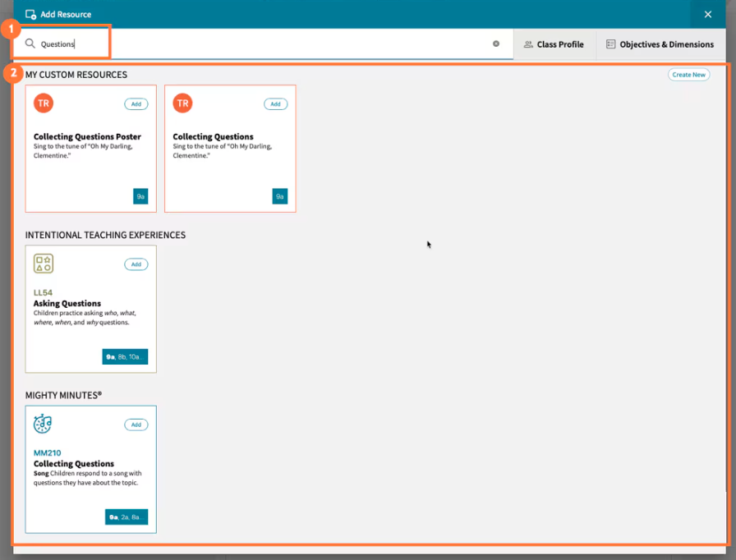Viewport: 736px width, 560px height.
Task: Select the shapes icon on the LL54 card
Action: click(x=43, y=264)
